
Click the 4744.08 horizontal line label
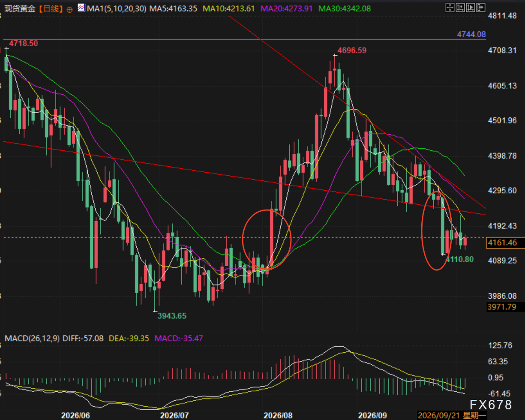pyautogui.click(x=471, y=34)
